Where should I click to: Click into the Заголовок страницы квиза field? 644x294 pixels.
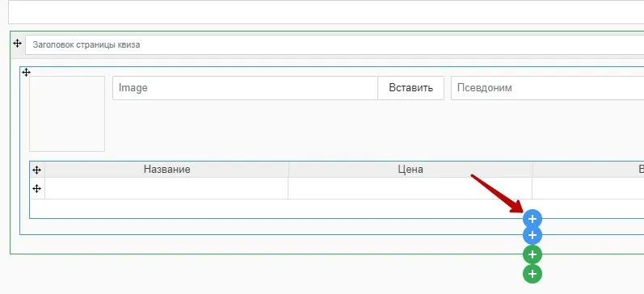tap(335, 44)
